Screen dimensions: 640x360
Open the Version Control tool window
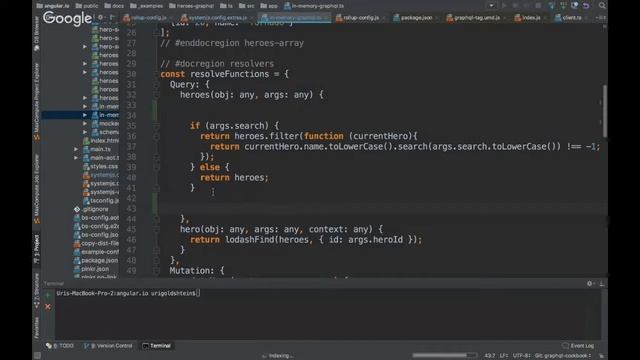click(x=108, y=346)
